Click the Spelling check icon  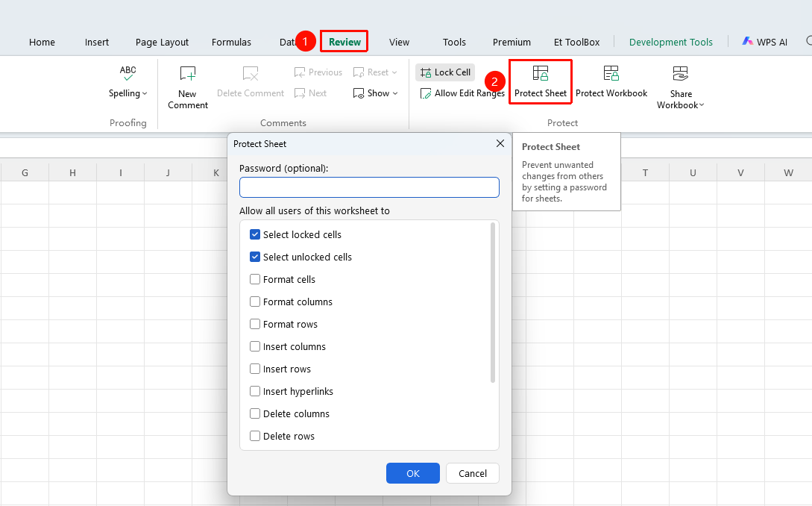pyautogui.click(x=128, y=73)
